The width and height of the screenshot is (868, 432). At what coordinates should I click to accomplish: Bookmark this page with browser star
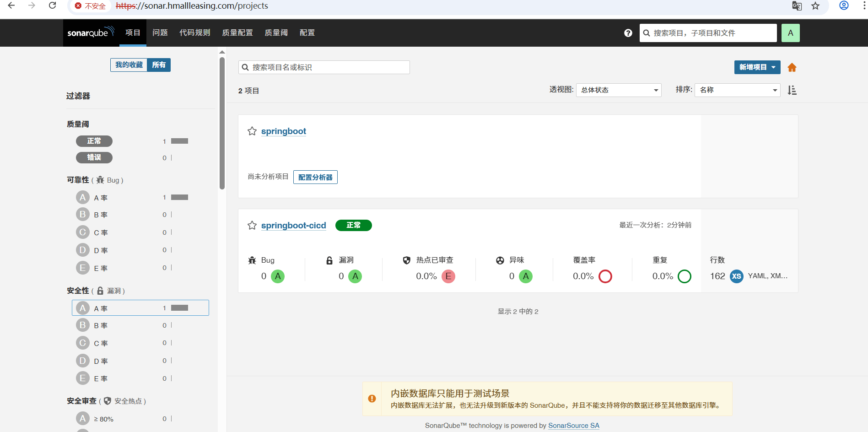(x=815, y=6)
